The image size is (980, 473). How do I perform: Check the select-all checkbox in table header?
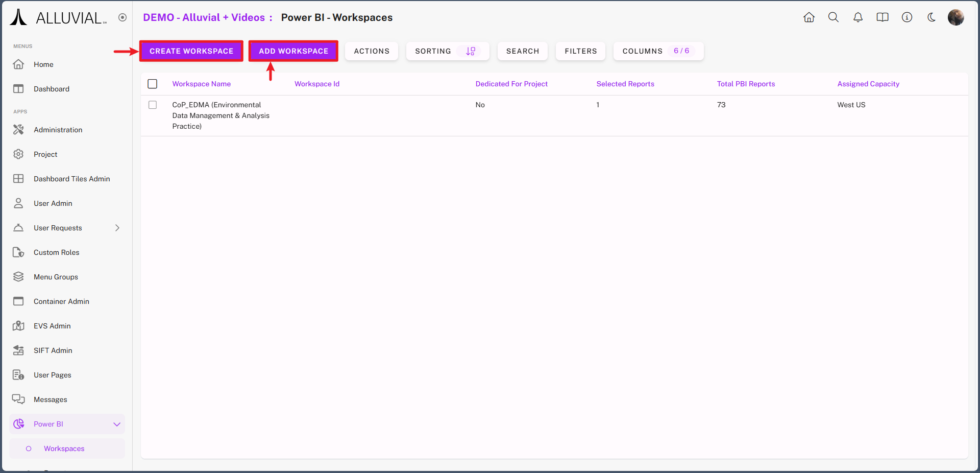click(153, 84)
